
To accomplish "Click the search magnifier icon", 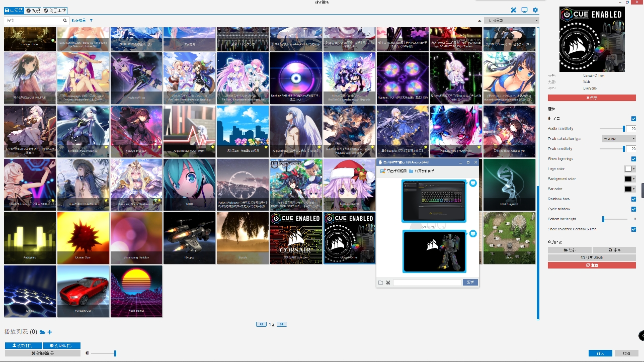I will coord(65,21).
